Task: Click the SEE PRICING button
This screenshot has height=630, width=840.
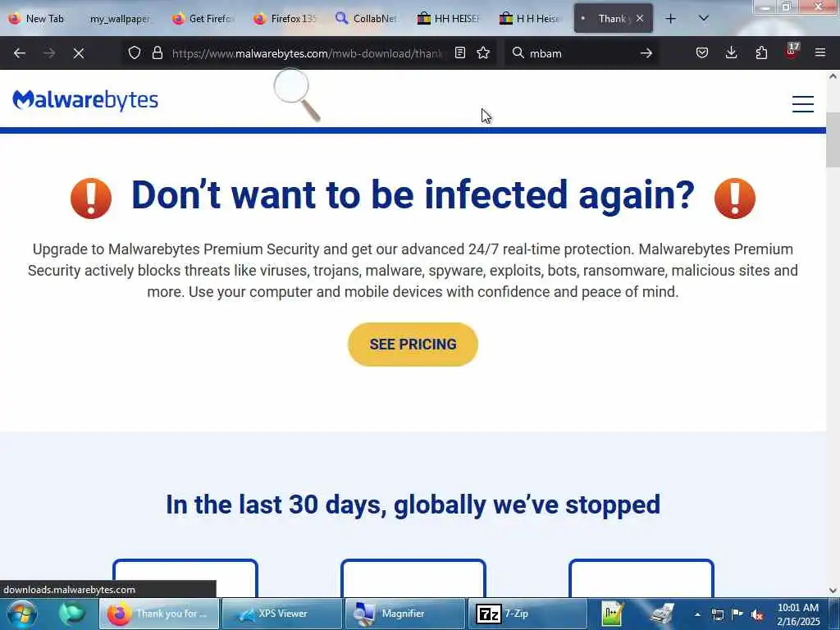Action: coord(413,345)
